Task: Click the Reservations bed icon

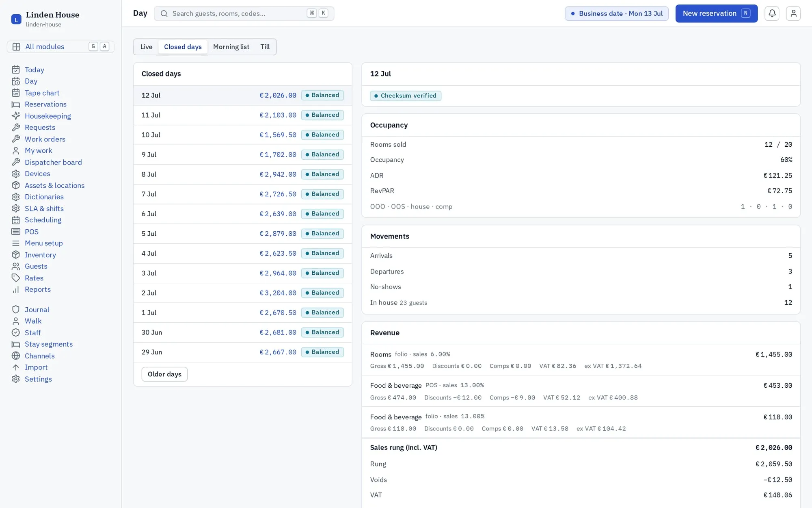Action: (x=16, y=104)
